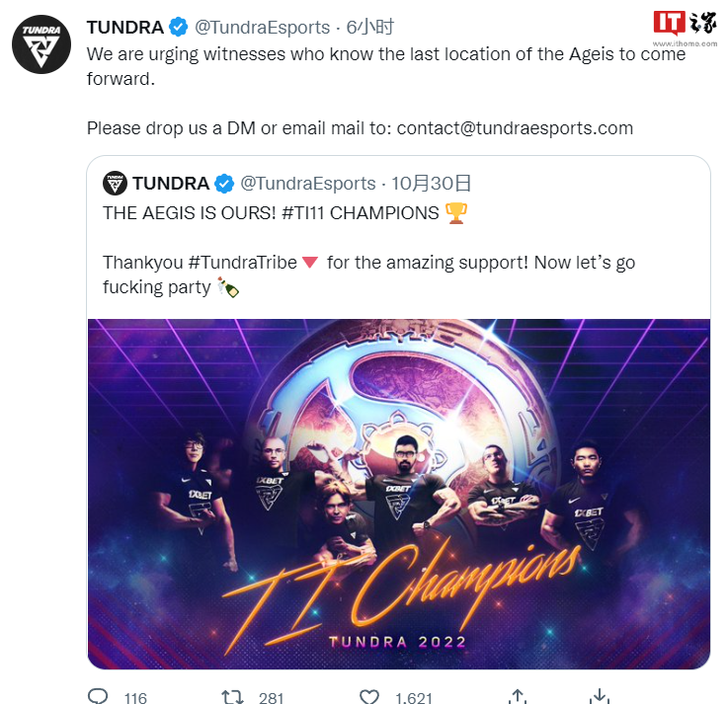Click the contact@tundraesports.com email address

click(x=515, y=128)
